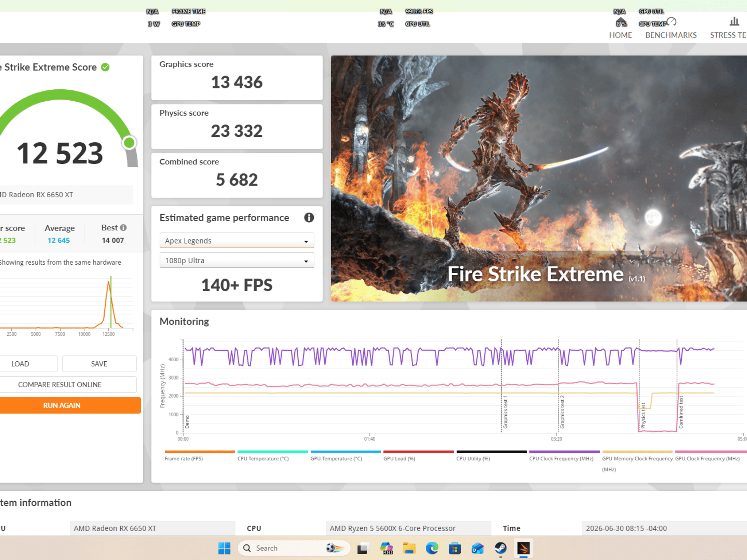747x560 pixels.
Task: Click the SAVE button
Action: [99, 364]
